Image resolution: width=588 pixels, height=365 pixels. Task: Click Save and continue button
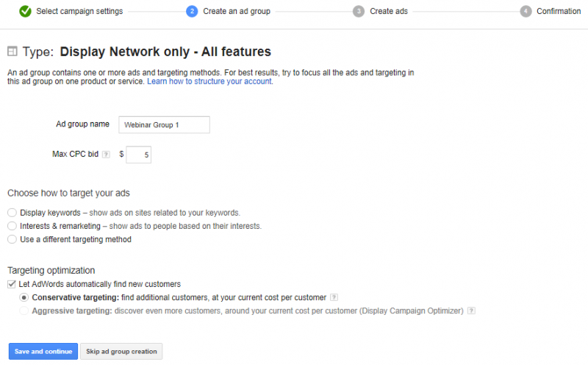click(x=43, y=352)
